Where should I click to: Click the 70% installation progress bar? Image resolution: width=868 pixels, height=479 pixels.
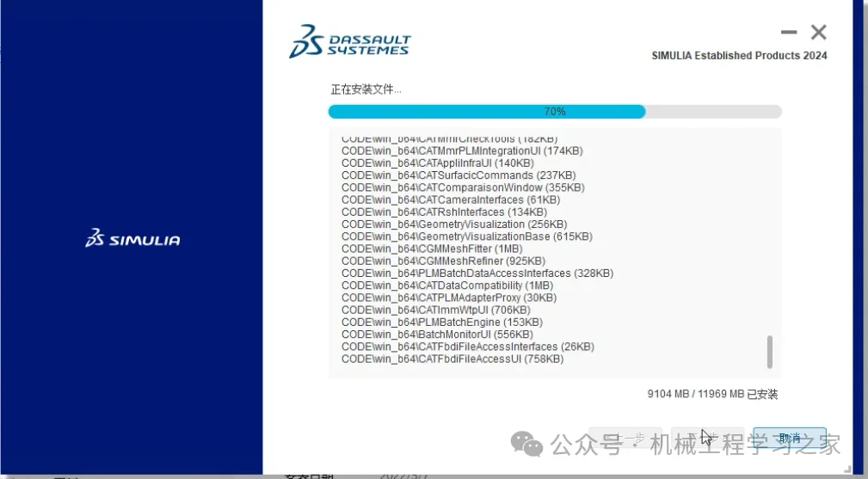click(x=555, y=111)
